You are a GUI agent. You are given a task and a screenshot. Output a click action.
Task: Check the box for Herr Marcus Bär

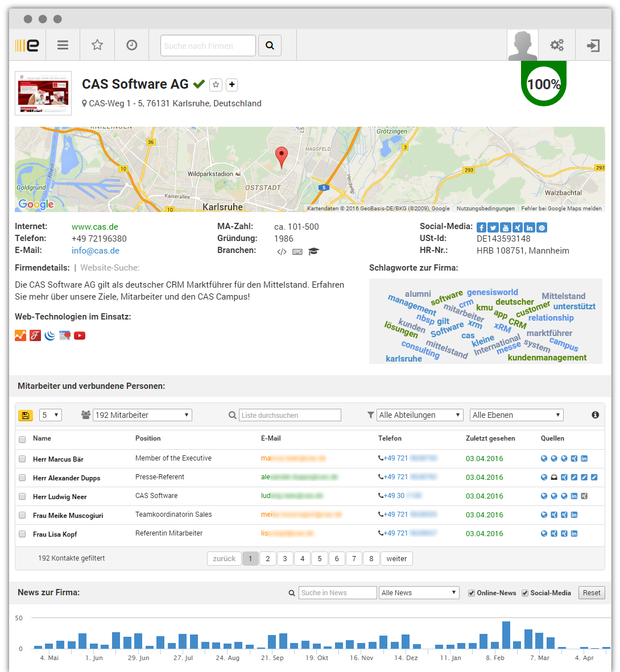pyautogui.click(x=22, y=459)
